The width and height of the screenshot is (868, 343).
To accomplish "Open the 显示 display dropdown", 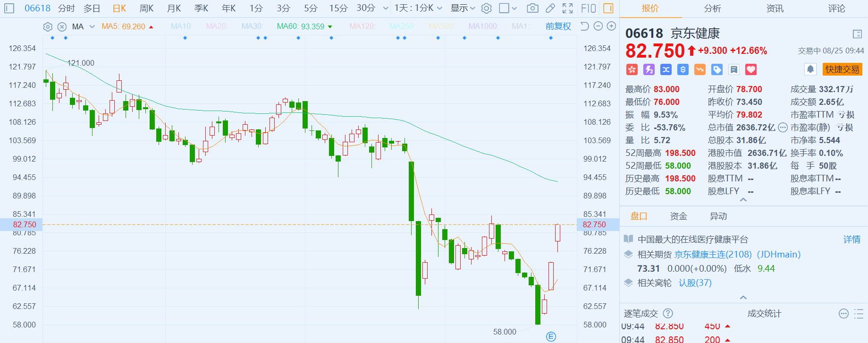I will click(463, 8).
